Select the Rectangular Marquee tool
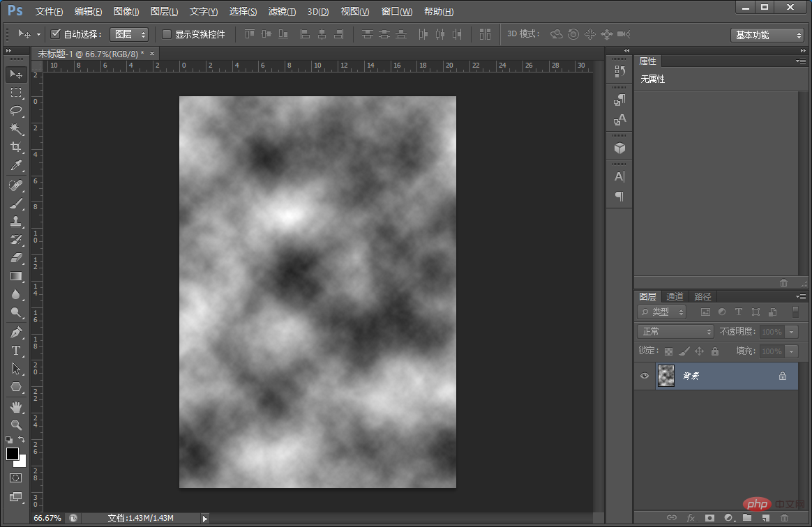Image resolution: width=812 pixels, height=527 pixels. point(16,93)
